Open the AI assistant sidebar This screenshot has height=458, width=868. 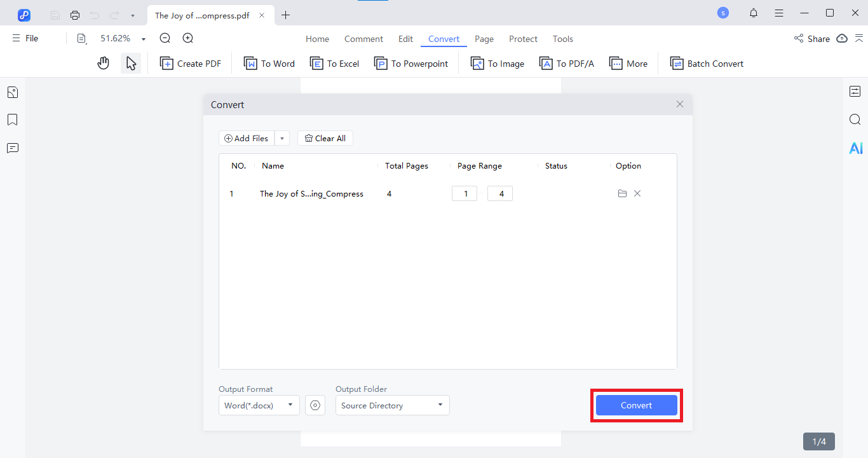click(855, 148)
